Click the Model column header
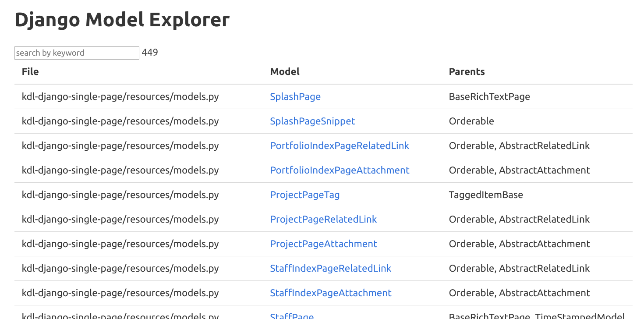The width and height of the screenshot is (644, 319). click(285, 72)
